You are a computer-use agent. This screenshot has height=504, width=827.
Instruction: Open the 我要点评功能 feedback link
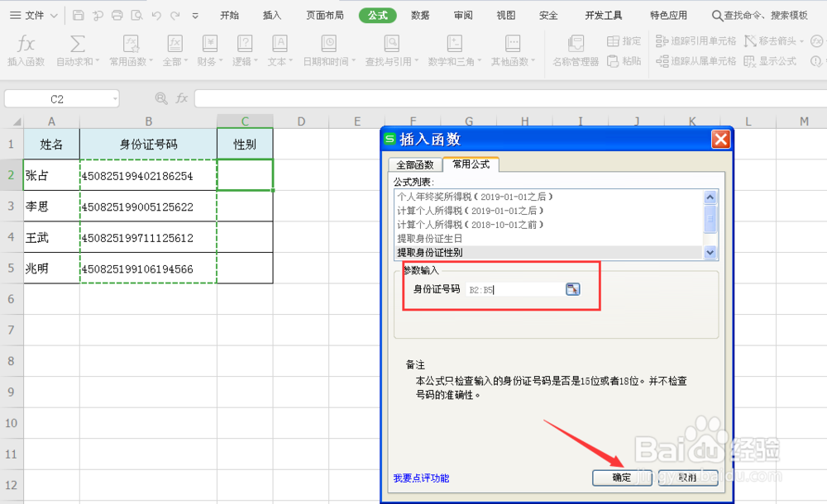click(x=422, y=478)
